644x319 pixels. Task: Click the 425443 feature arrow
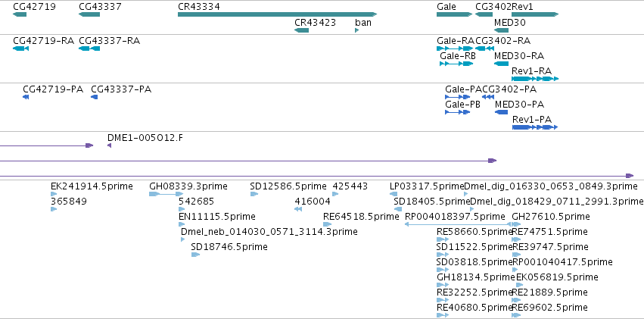335,194
